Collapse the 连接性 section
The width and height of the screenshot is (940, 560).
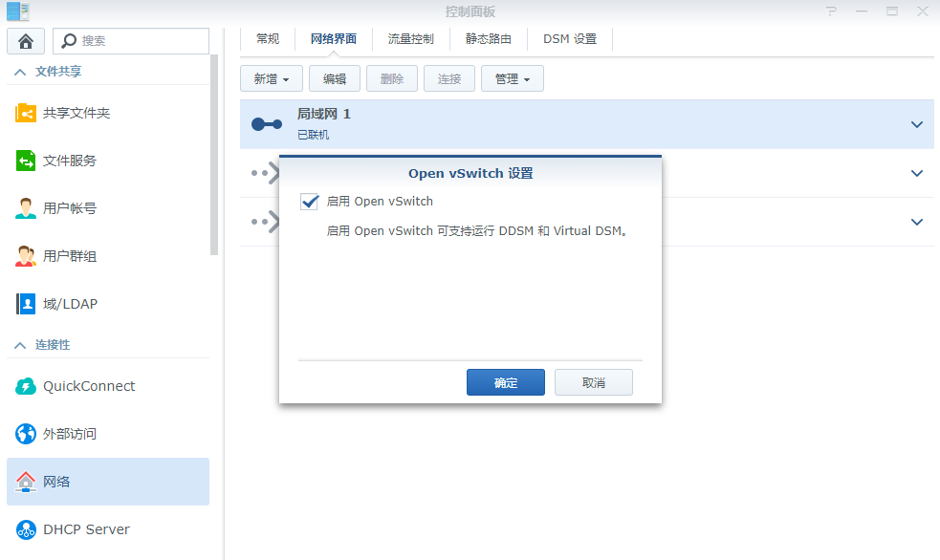pos(20,344)
